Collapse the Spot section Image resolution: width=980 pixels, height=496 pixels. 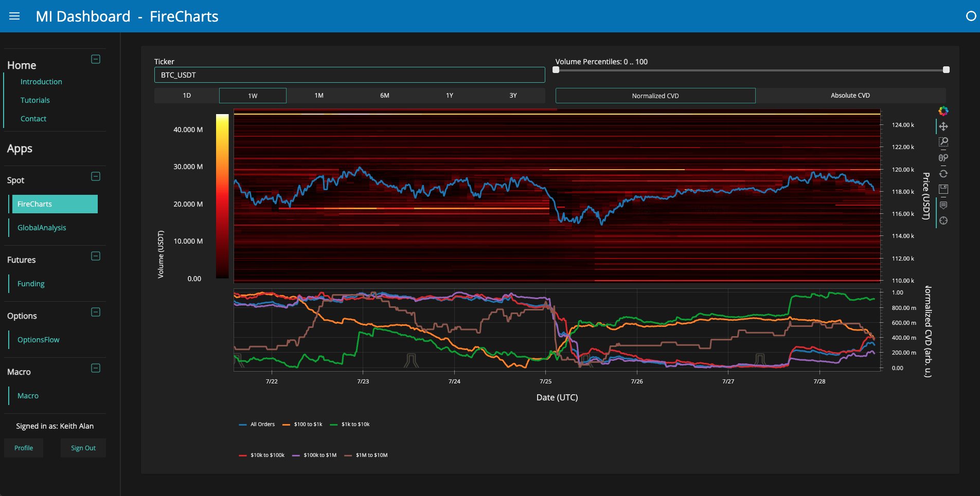pos(96,176)
